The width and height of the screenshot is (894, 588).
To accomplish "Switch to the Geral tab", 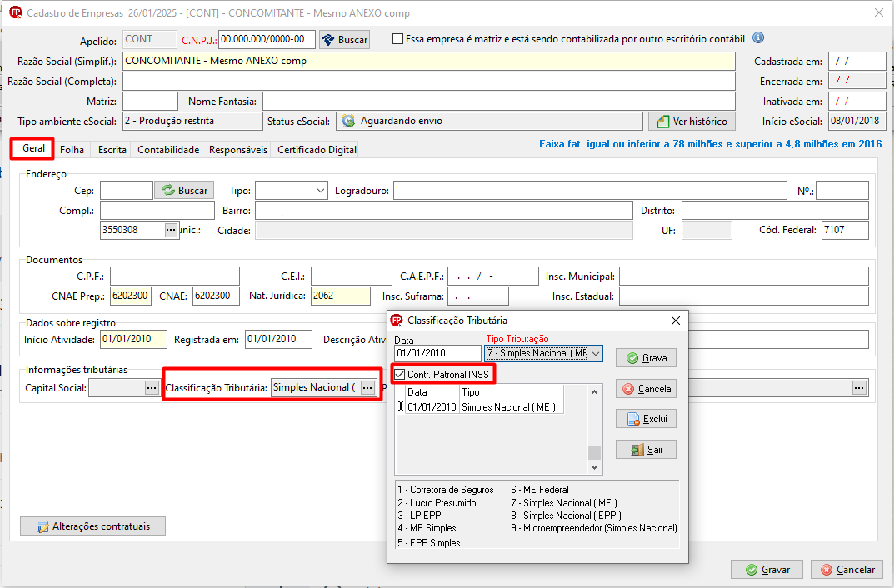I will tap(33, 148).
